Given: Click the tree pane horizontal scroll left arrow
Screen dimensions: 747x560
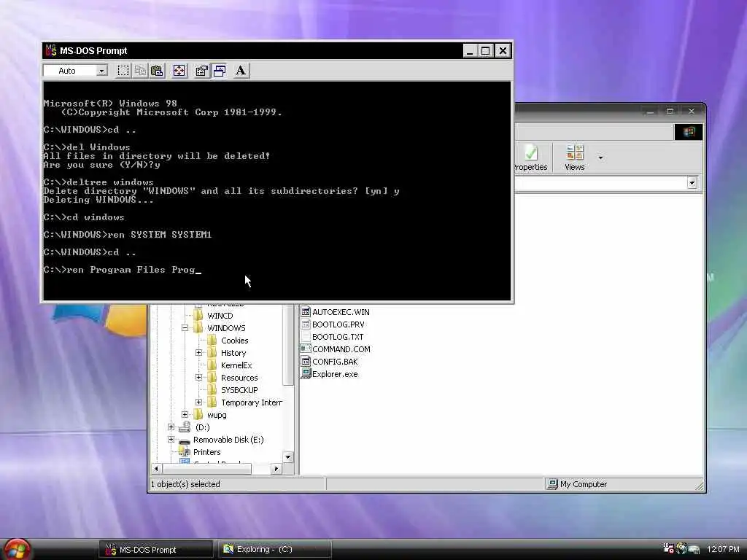Looking at the screenshot, I should (x=156, y=469).
